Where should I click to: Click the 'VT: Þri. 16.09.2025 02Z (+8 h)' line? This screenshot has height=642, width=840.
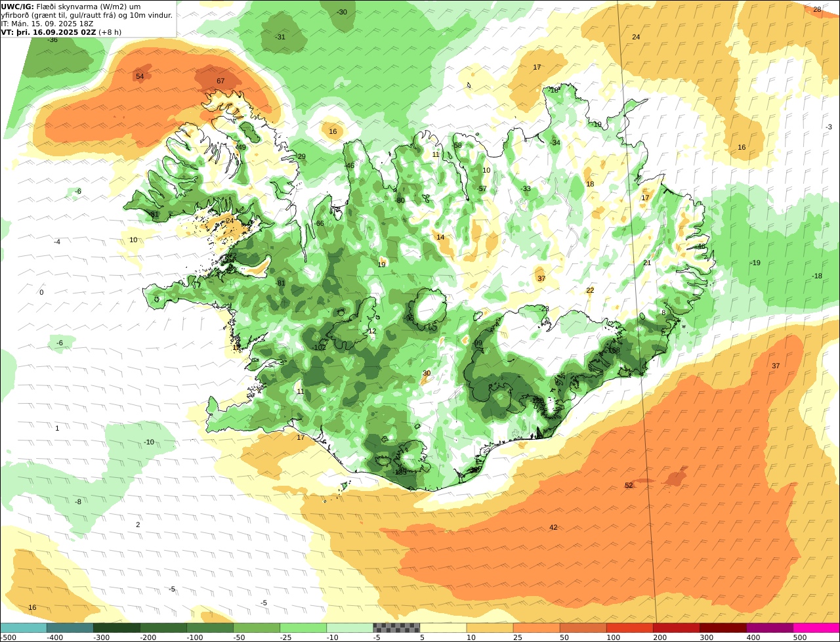coord(62,32)
